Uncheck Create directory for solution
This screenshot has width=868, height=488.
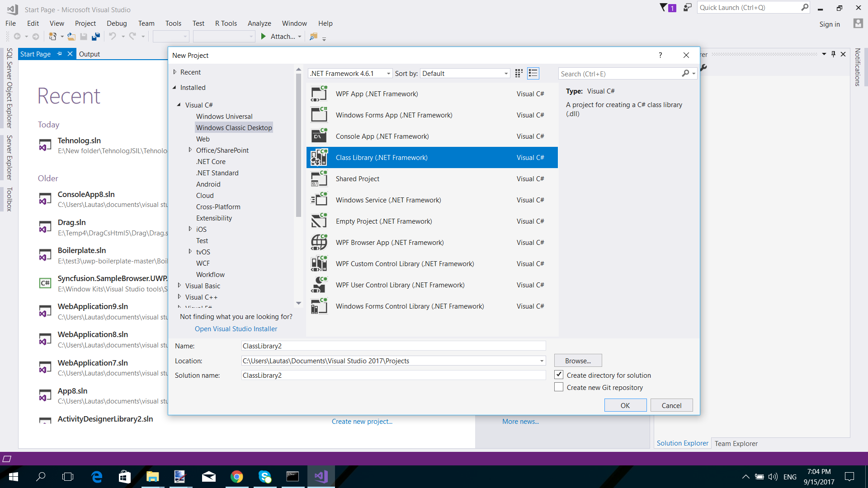pos(559,375)
